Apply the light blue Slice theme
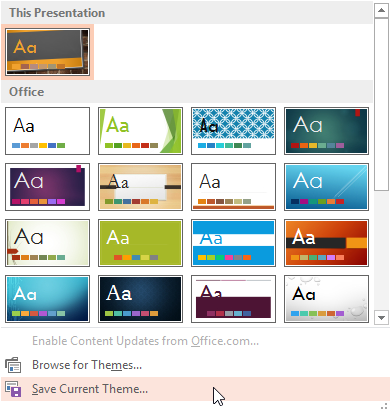 click(326, 187)
